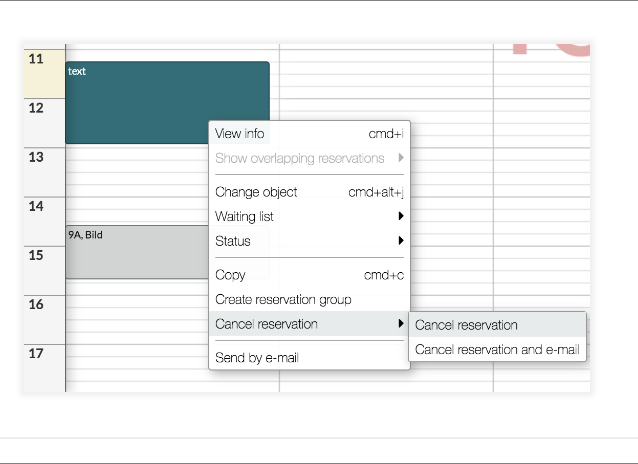
Task: Click the Show overlapping reservations entry
Action: (x=309, y=158)
